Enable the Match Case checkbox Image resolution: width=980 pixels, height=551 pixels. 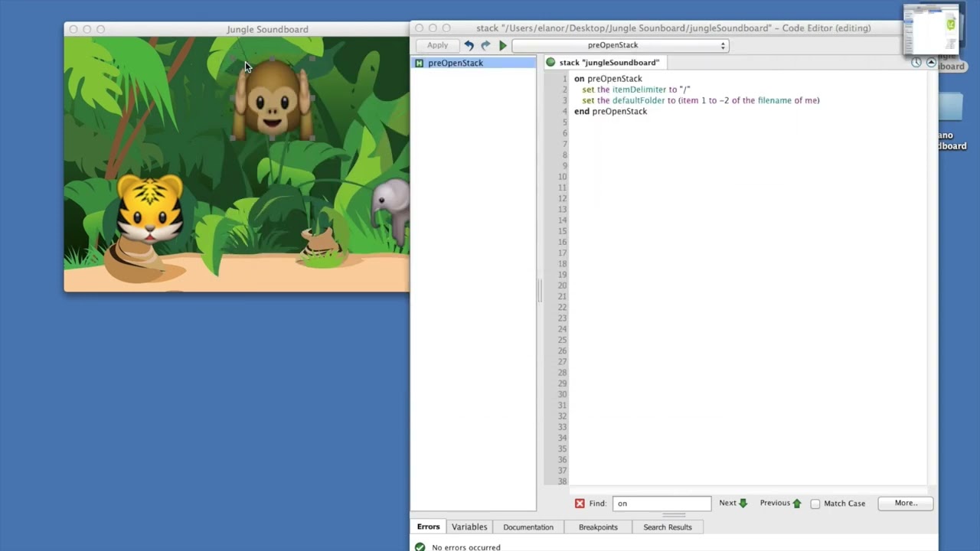[x=815, y=504]
